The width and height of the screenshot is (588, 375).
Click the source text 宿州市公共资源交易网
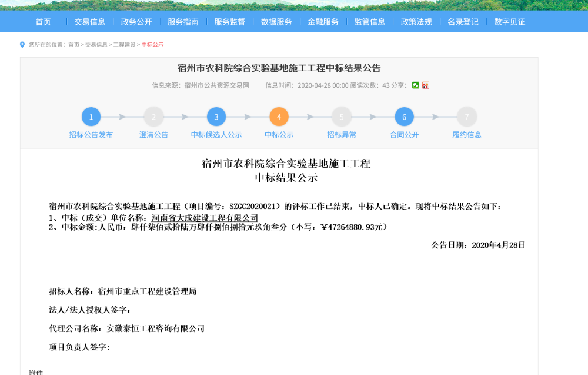pos(217,85)
